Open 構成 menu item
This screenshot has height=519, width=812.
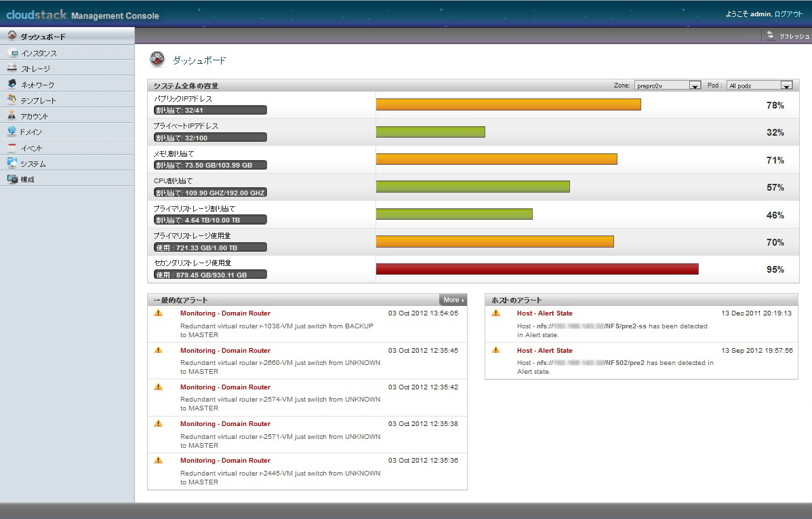point(67,179)
